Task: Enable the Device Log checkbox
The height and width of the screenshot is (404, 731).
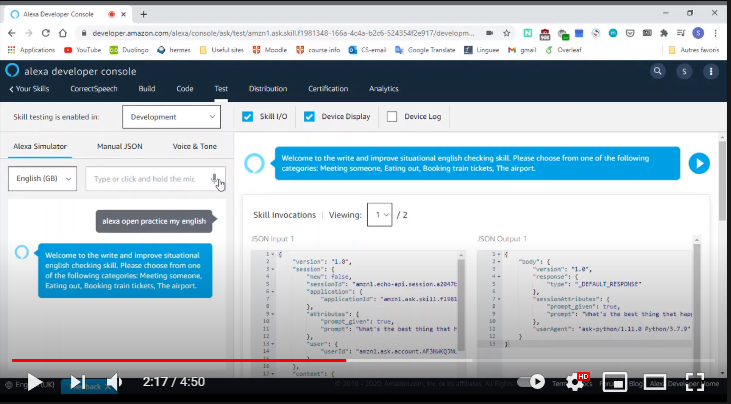Action: tap(392, 117)
